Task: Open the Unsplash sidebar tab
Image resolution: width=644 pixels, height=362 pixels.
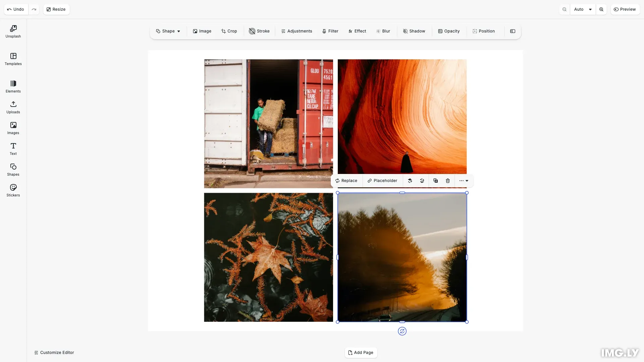Action: 13,32
